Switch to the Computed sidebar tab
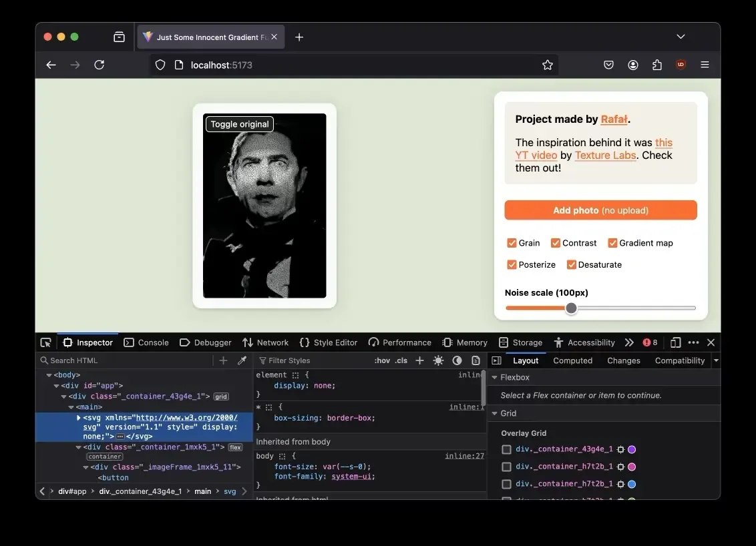 [x=573, y=360]
